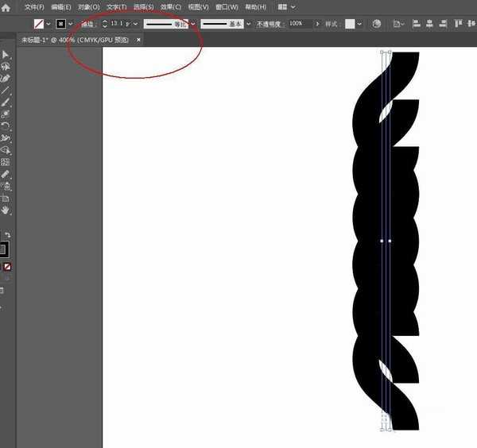477x448 pixels.
Task: Click the graphic style swatch
Action: click(x=350, y=24)
